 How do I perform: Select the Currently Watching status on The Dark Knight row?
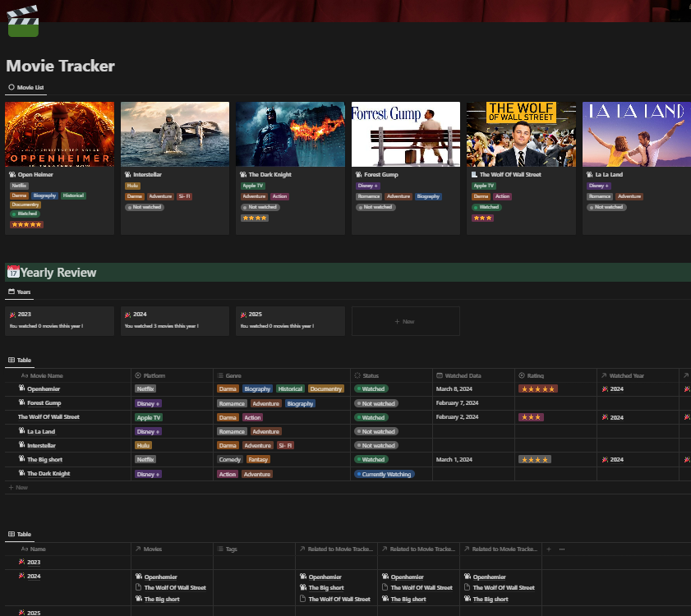(384, 473)
